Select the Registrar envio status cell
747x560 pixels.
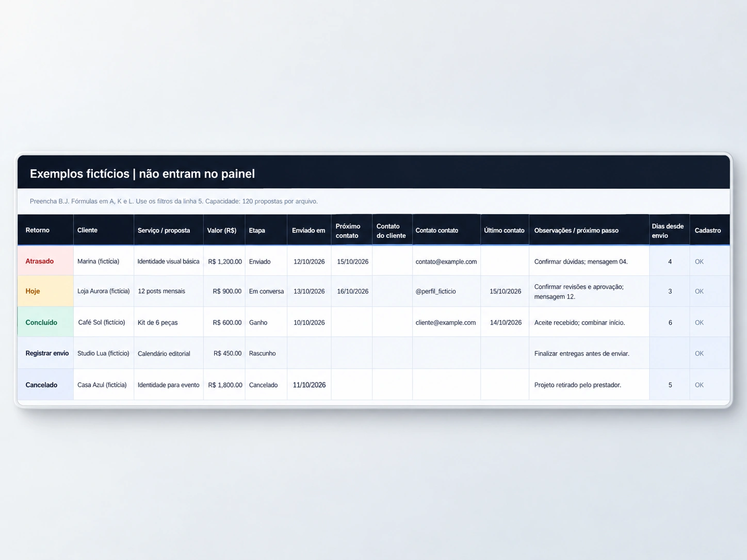click(45, 353)
